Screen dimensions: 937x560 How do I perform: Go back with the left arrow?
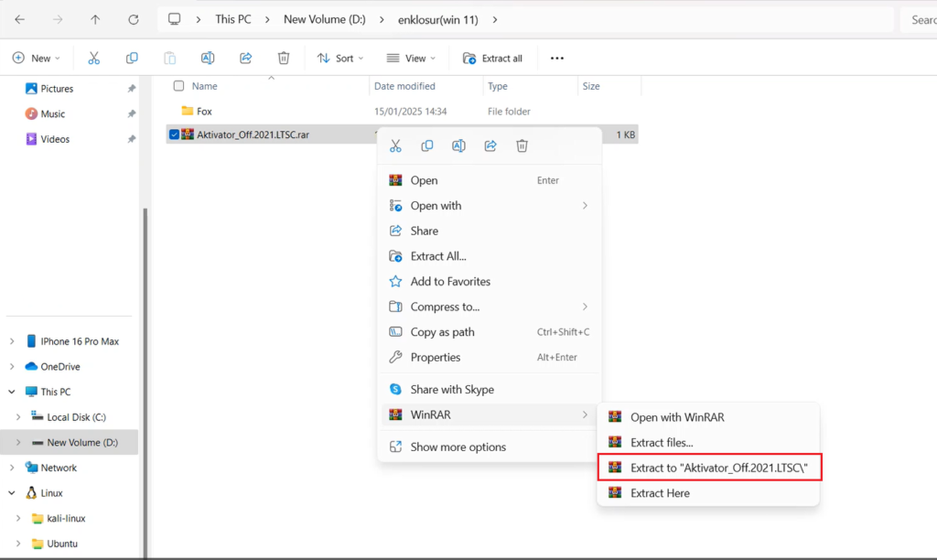(20, 20)
